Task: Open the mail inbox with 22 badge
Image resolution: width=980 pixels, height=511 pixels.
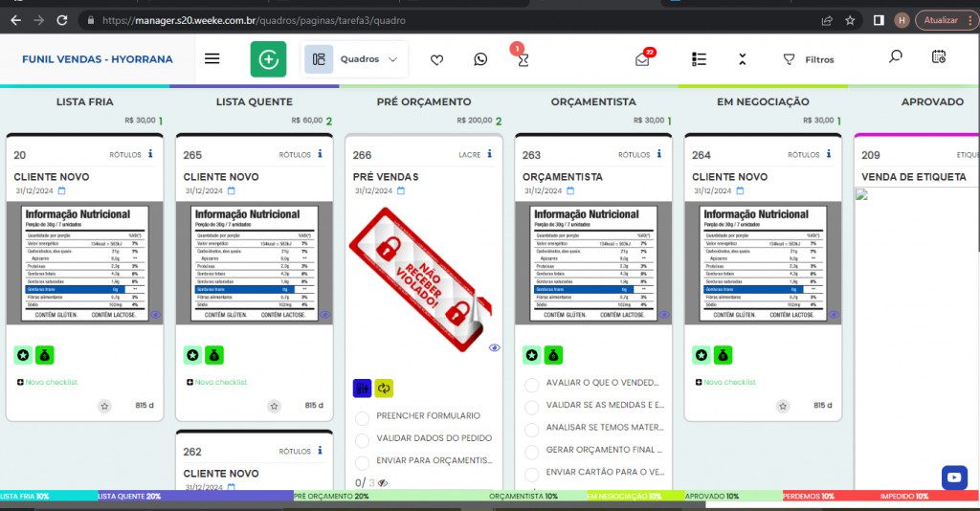Action: [642, 59]
